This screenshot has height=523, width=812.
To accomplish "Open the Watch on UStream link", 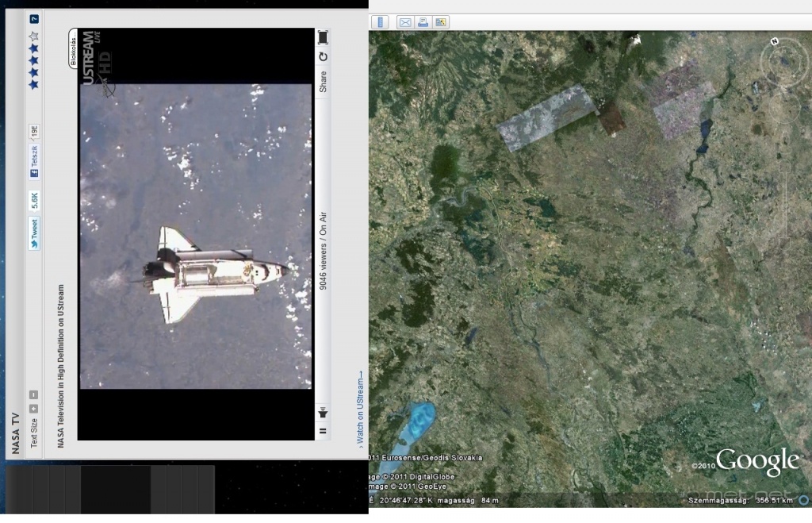I will (x=361, y=406).
